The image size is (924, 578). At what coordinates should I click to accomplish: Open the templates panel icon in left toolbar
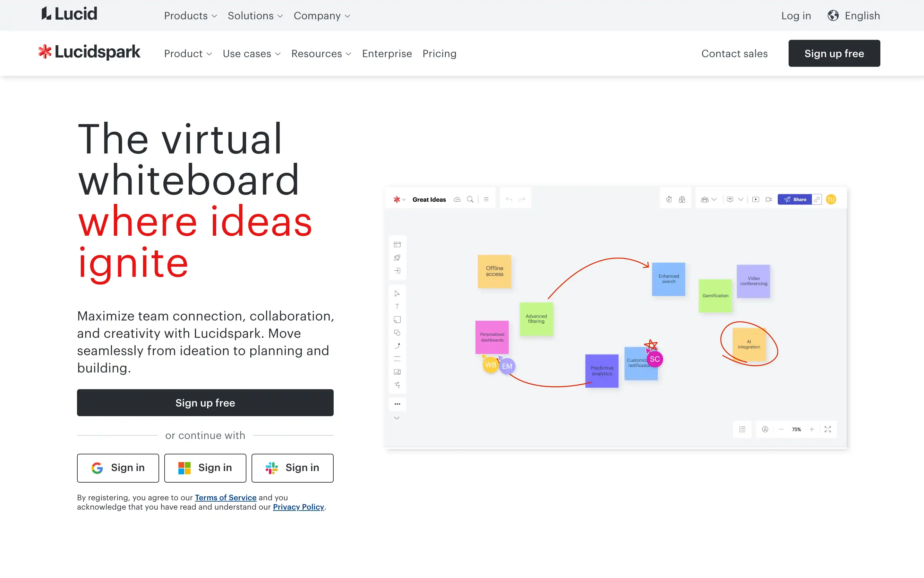point(397,245)
